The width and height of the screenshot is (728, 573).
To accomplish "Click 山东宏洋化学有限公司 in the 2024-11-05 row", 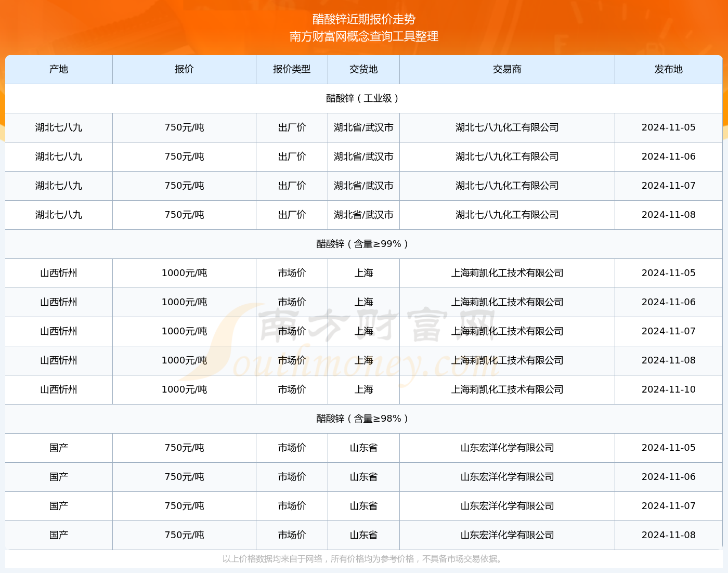I will point(507,448).
